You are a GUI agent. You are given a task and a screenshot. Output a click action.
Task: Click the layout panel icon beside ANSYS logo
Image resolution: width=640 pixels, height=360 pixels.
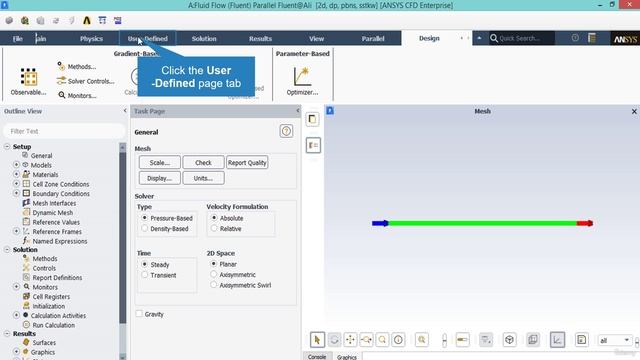pos(592,38)
